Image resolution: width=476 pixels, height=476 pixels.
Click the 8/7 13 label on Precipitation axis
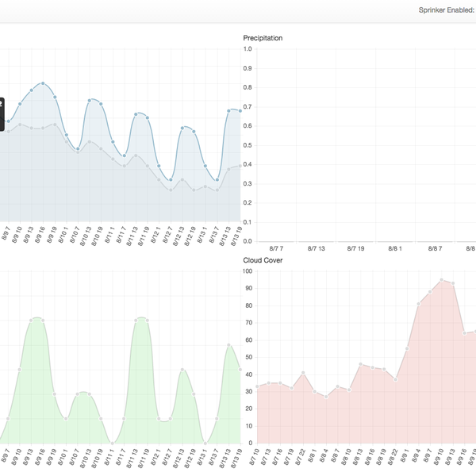pyautogui.click(x=316, y=248)
